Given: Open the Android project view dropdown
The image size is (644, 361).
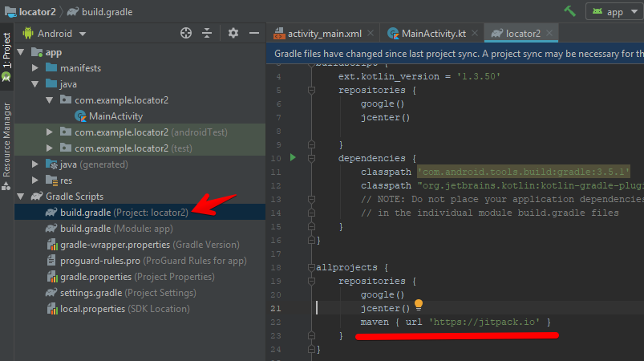Looking at the screenshot, I should pos(55,34).
